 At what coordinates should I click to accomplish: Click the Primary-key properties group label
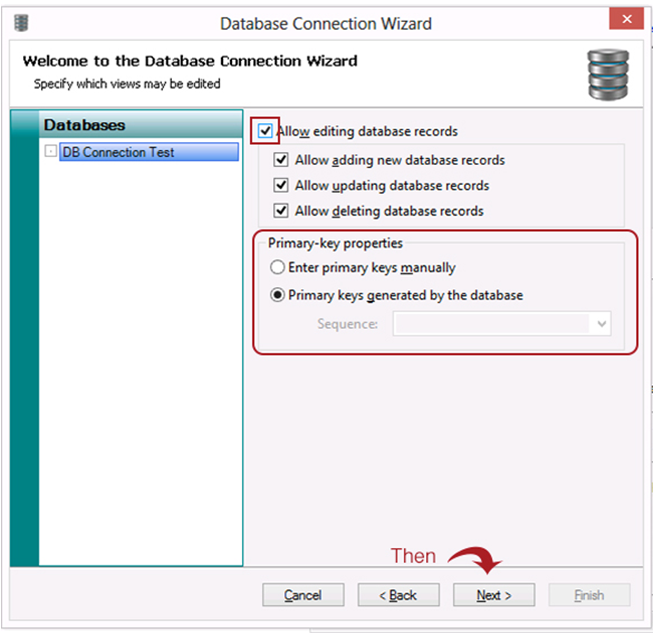pos(335,243)
